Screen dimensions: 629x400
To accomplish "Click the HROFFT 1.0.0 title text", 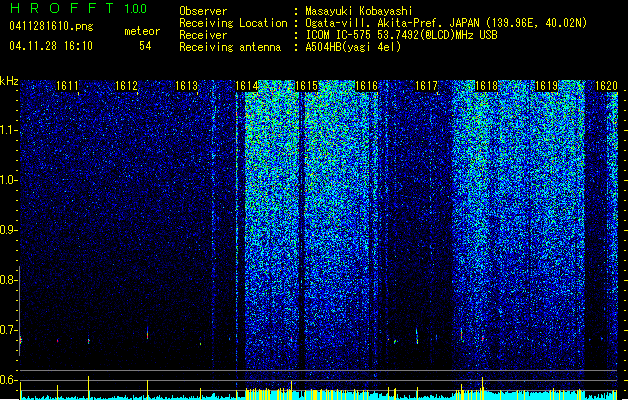I will pos(79,8).
